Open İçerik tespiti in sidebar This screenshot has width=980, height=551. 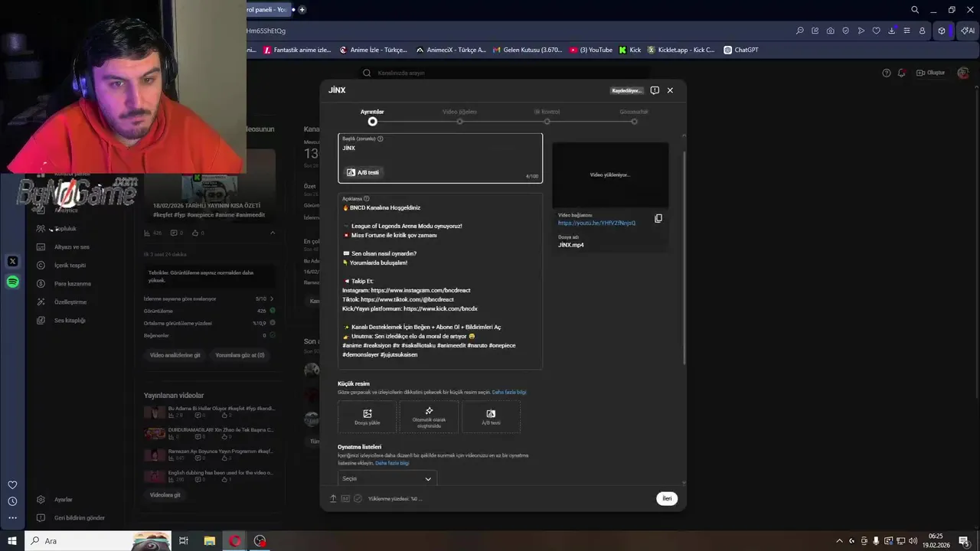(70, 266)
